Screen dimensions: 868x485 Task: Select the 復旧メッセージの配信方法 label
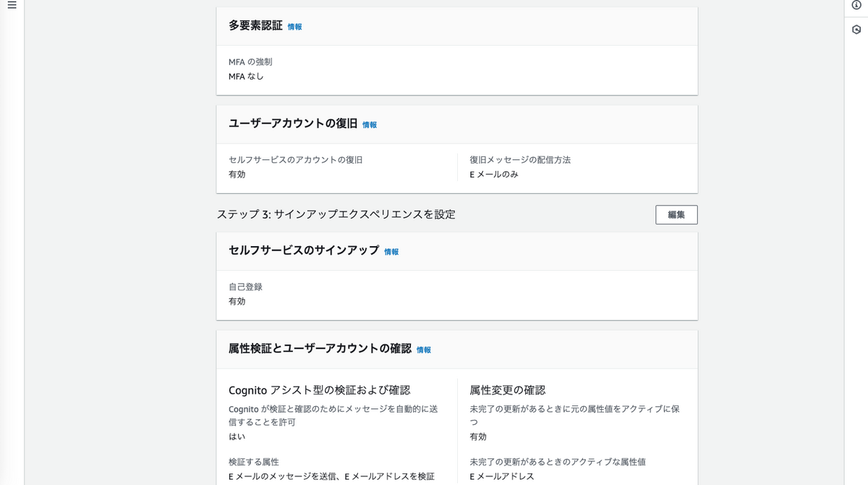520,160
